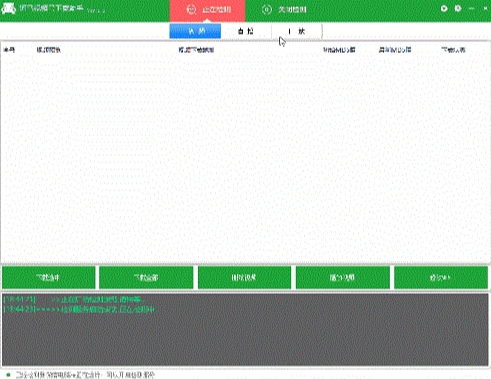Click the second green button in the row

point(146,277)
